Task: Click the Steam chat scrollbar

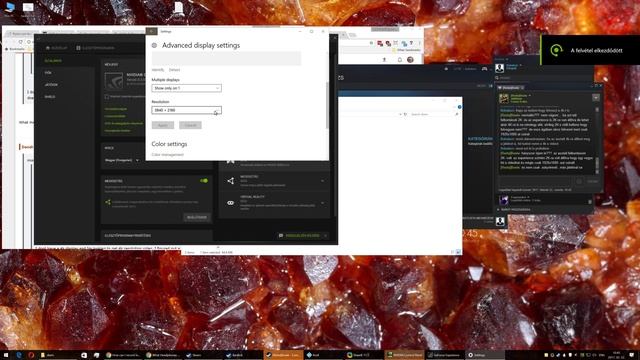Action: [597, 141]
